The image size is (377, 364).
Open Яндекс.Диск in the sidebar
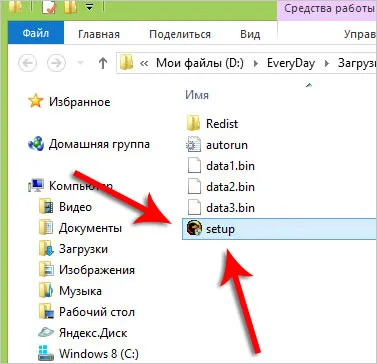[x=93, y=333]
